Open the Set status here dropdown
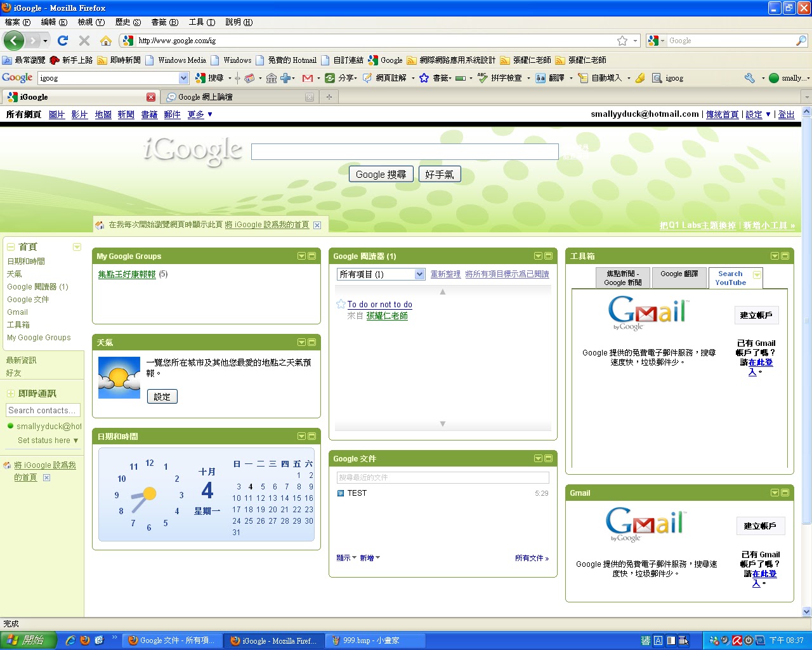 click(48, 440)
